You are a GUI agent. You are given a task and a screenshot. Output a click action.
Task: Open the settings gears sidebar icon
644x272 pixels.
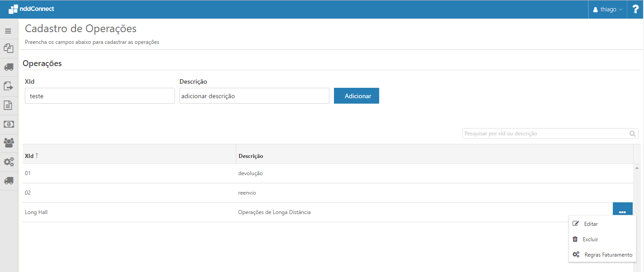tap(8, 162)
